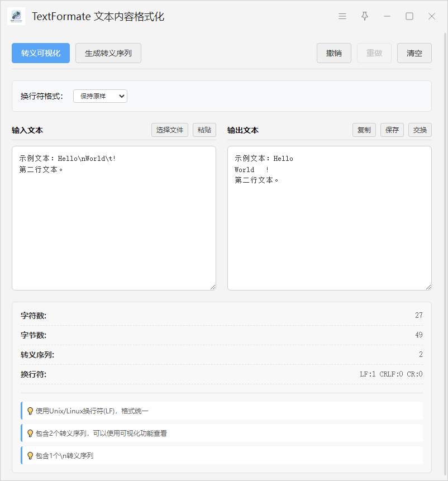
Task: Click lightbulb icon beside Unix/Linux LF tip
Action: (x=30, y=411)
